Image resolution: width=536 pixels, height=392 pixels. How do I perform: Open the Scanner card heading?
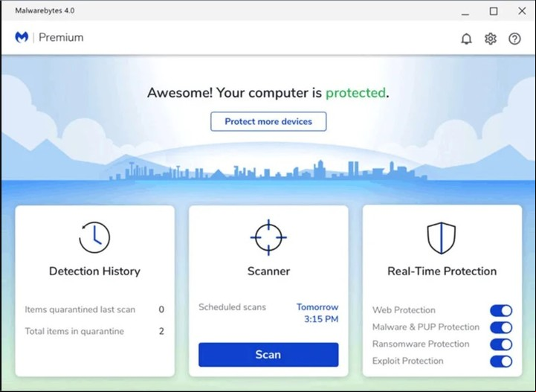pyautogui.click(x=268, y=271)
